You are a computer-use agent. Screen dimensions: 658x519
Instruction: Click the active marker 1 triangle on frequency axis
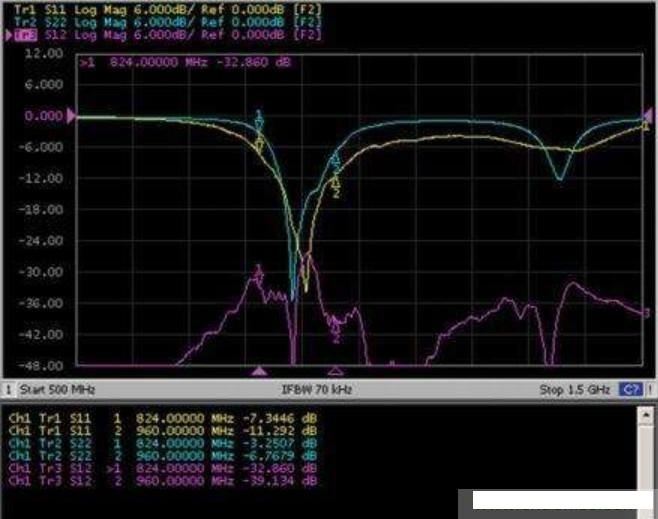[x=259, y=370]
